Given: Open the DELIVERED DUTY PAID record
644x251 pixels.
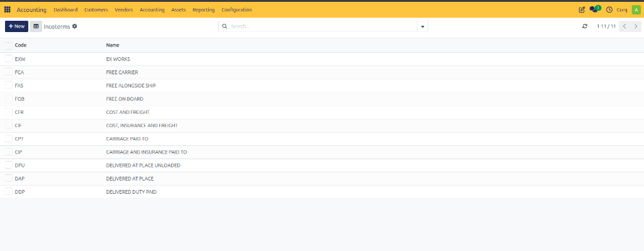Looking at the screenshot, I should tap(131, 192).
